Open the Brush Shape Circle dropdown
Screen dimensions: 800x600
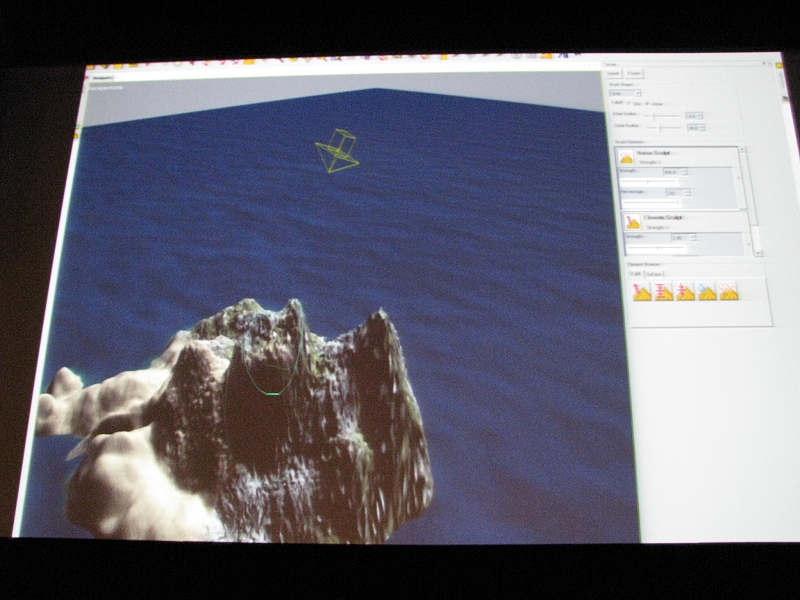pos(624,93)
